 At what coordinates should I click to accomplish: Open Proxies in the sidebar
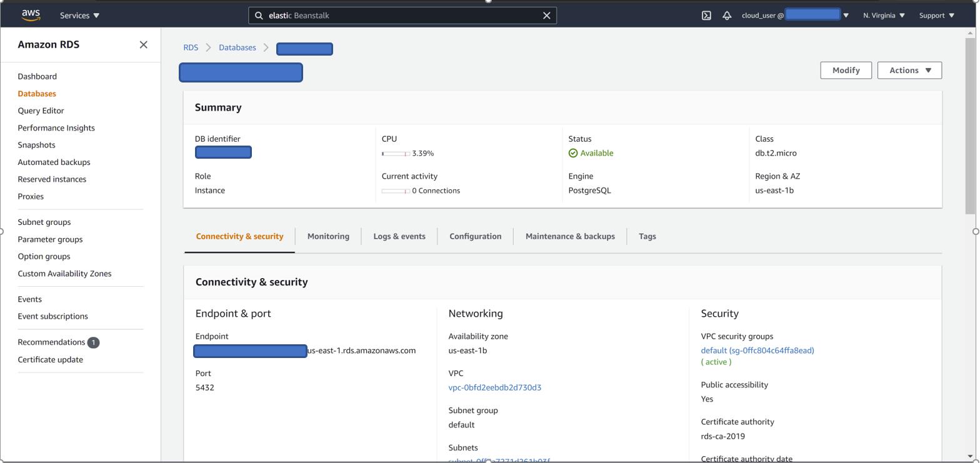[x=31, y=196]
